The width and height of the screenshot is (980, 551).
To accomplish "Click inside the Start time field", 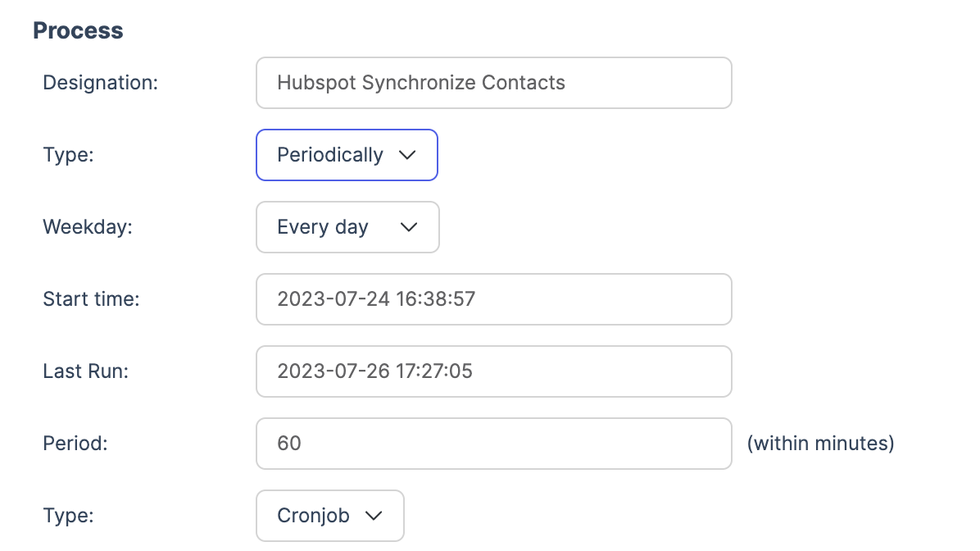I will 493,299.
